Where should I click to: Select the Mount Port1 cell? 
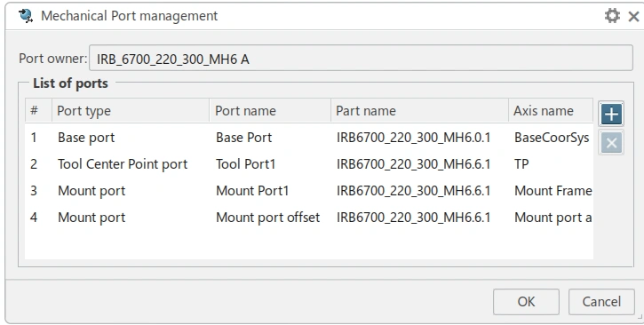(252, 191)
